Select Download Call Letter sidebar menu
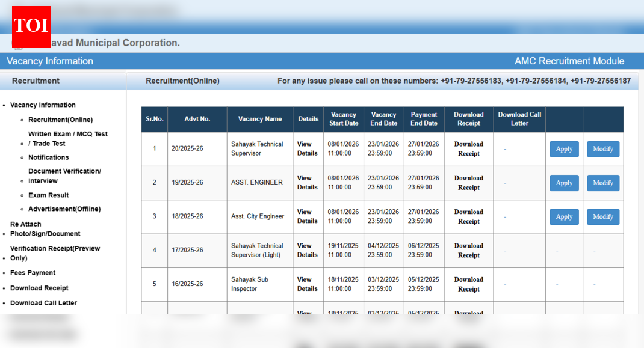 click(43, 303)
